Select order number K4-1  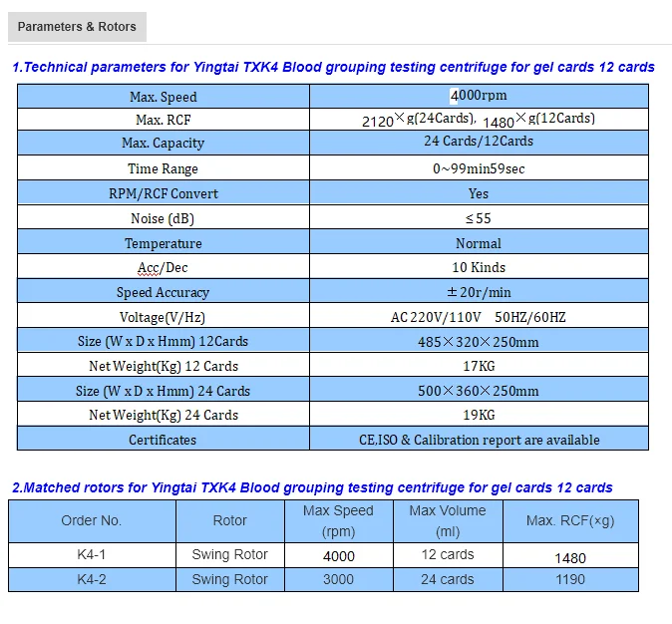click(x=92, y=554)
